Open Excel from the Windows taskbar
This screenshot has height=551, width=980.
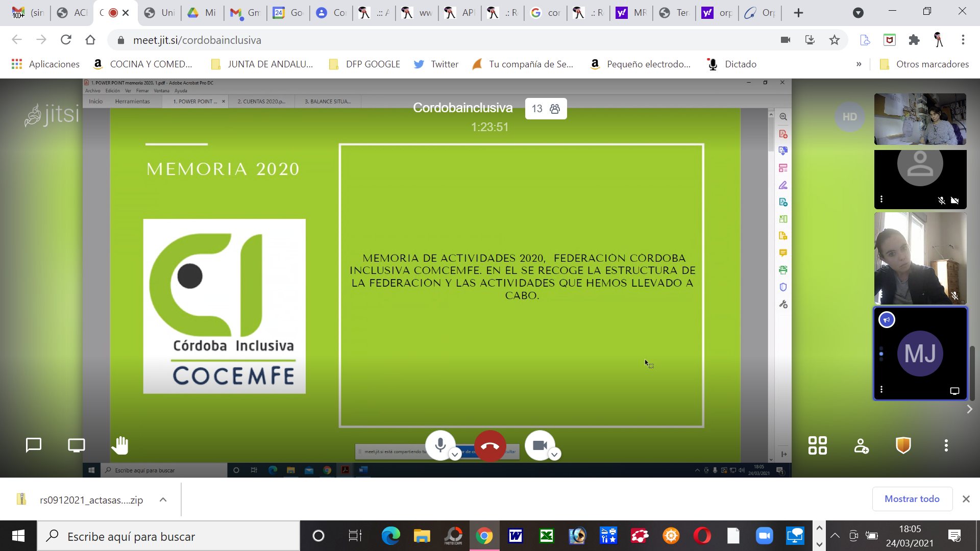[547, 536]
